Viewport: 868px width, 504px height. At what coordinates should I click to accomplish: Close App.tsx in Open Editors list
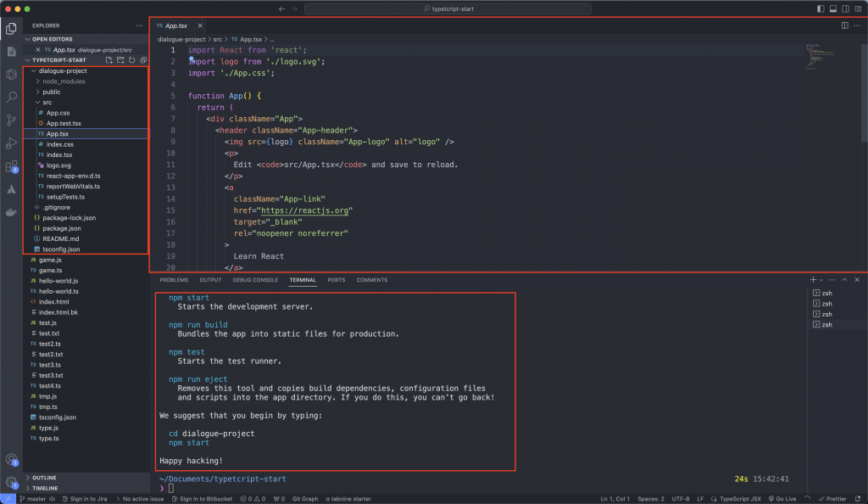pos(37,50)
